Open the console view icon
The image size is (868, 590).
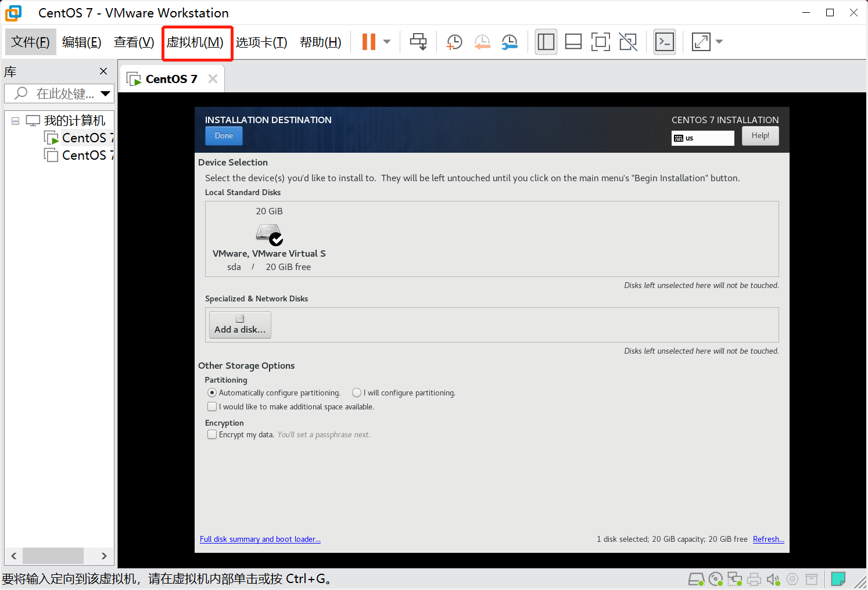click(665, 42)
